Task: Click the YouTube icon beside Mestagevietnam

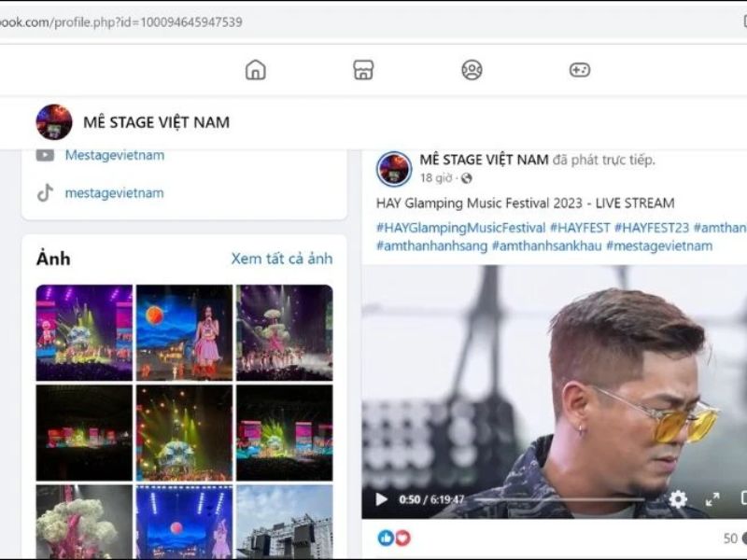Action: [x=43, y=156]
